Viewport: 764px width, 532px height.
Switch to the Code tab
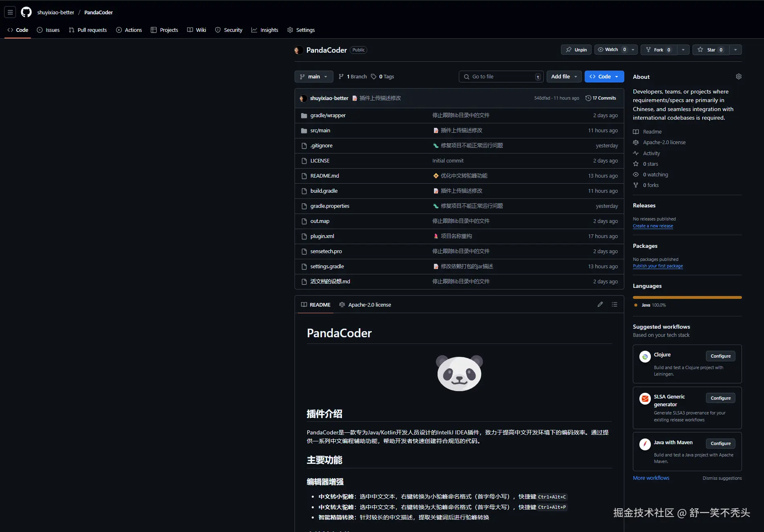(18, 30)
